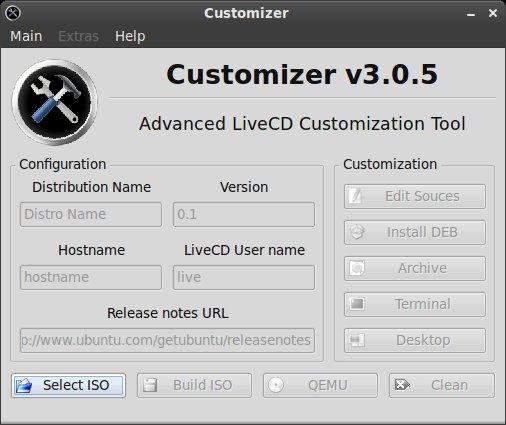Open the Main menu

coord(26,36)
